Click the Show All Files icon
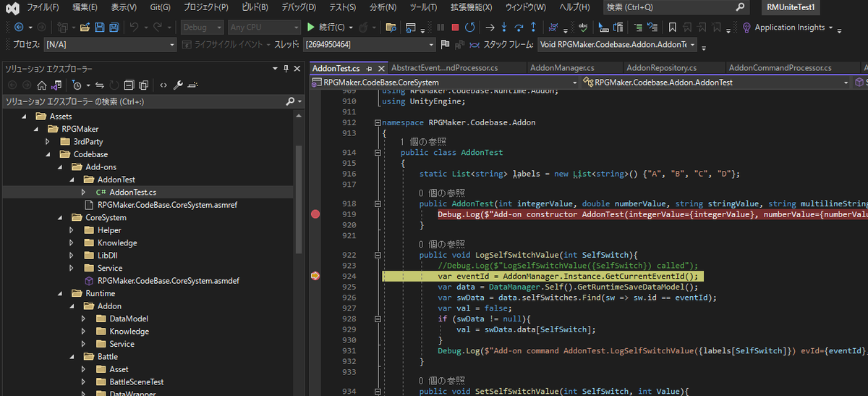The image size is (868, 396). pyautogui.click(x=143, y=85)
